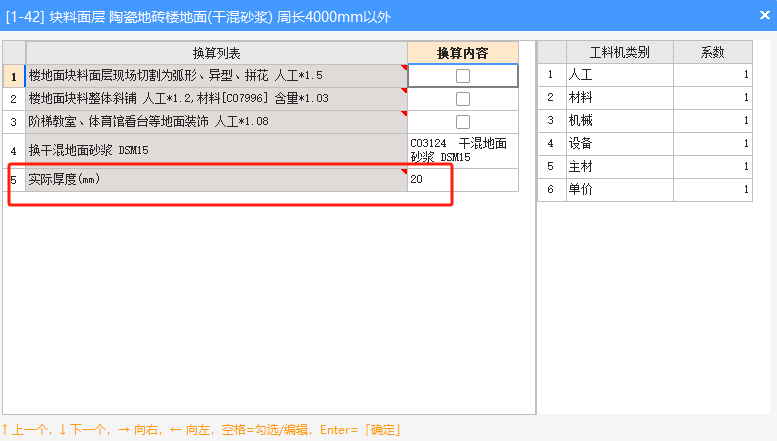Select the C03124 干混地面砂浆 DSM15 cell

tap(463, 151)
